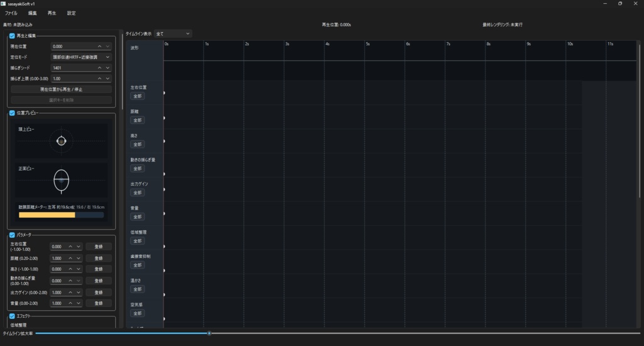Viewport: 644px width, 346px height.
Task: Open the 定位モード dropdown
Action: coord(81,57)
